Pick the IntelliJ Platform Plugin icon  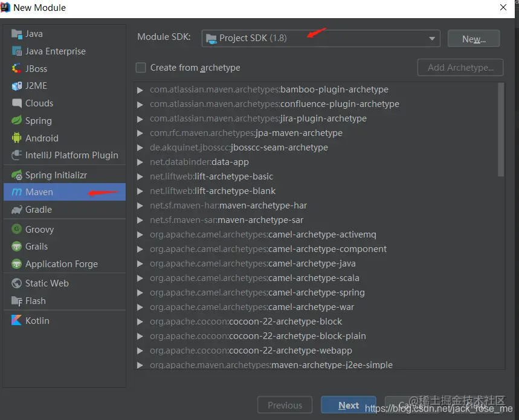coord(16,155)
